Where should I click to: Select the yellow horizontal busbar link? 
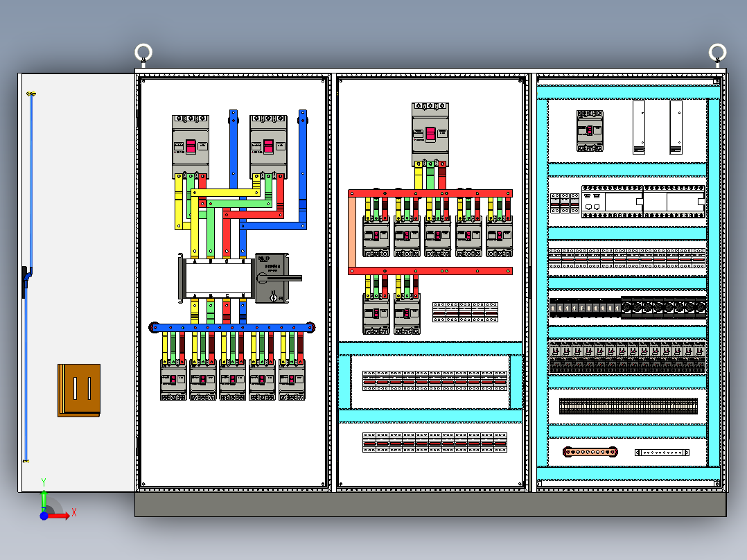(226, 193)
